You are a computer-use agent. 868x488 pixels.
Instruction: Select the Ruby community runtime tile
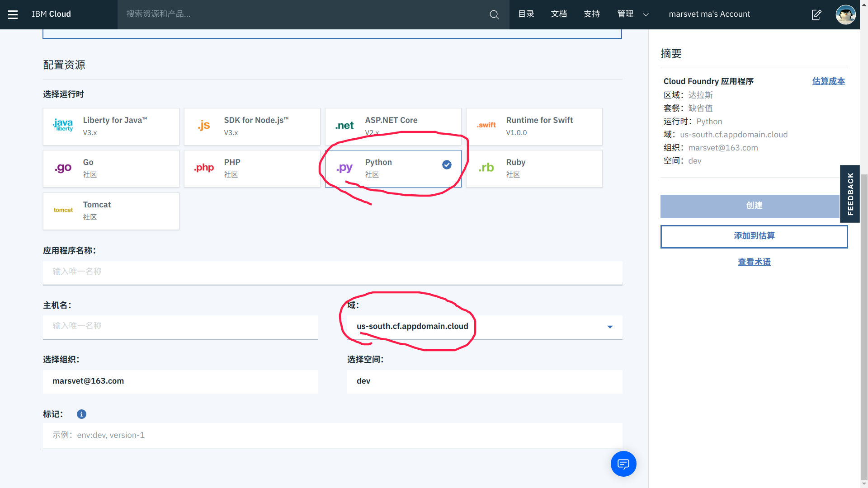point(534,169)
